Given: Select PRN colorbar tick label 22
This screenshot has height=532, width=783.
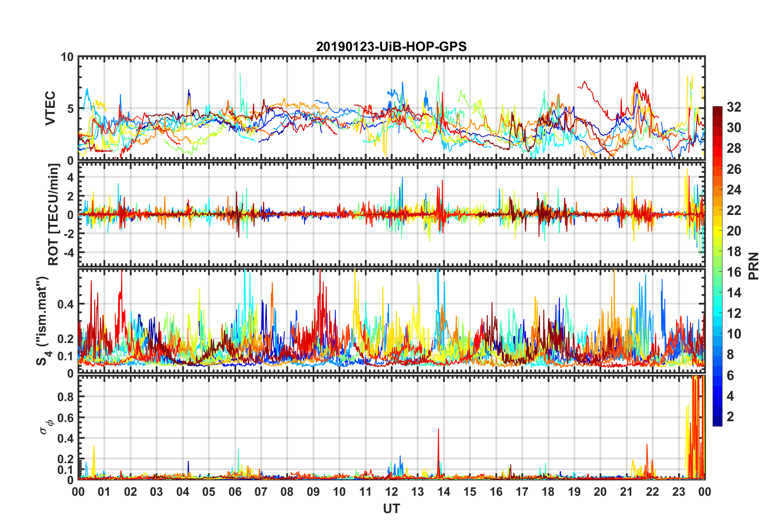Looking at the screenshot, I should pyautogui.click(x=734, y=210).
